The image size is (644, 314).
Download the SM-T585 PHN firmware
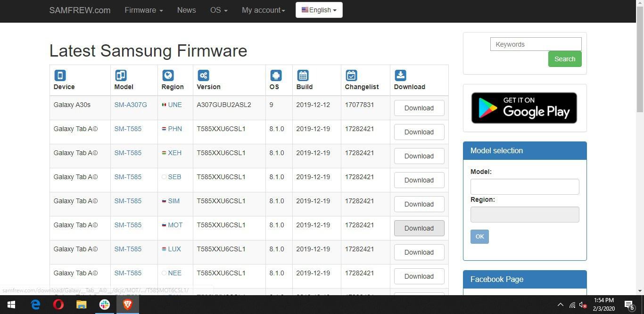pos(419,132)
